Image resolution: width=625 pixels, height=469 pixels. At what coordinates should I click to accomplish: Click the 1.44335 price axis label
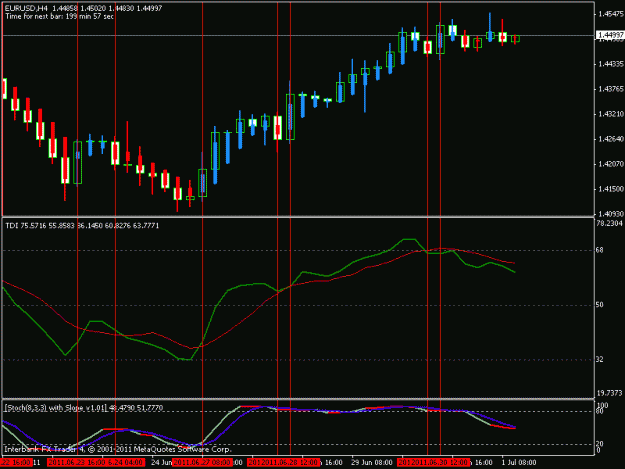(x=610, y=64)
